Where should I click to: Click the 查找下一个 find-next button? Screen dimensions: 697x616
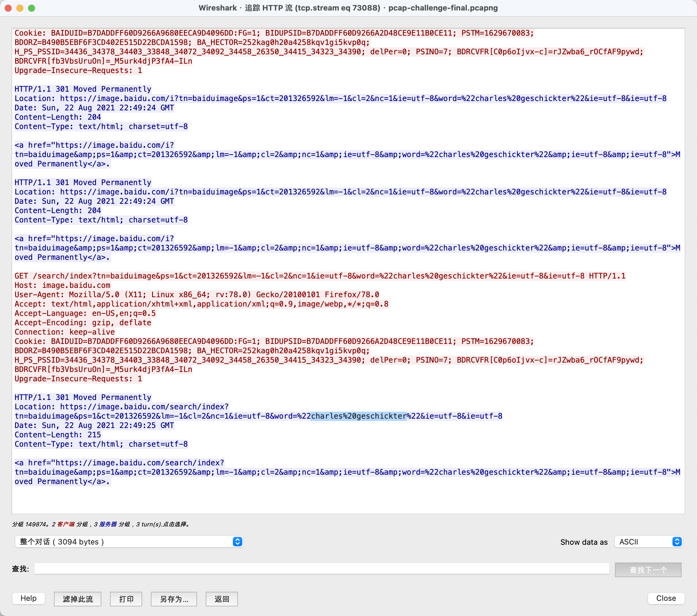click(x=648, y=570)
